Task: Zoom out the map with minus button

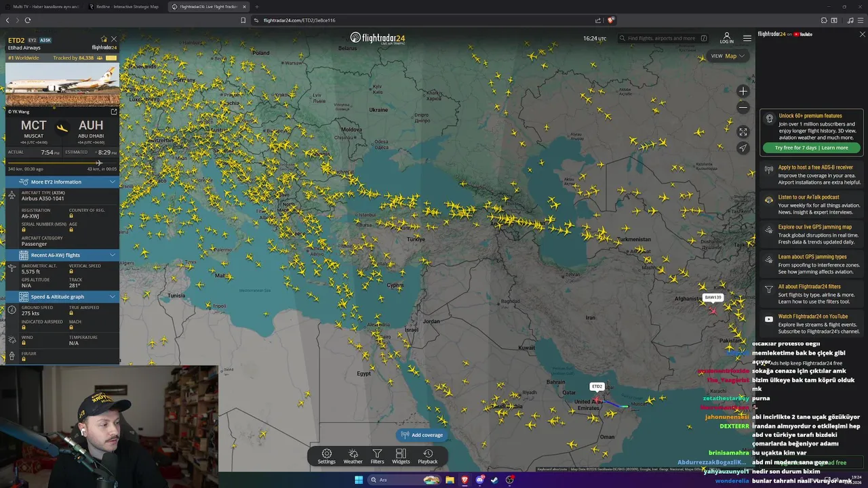Action: (743, 107)
